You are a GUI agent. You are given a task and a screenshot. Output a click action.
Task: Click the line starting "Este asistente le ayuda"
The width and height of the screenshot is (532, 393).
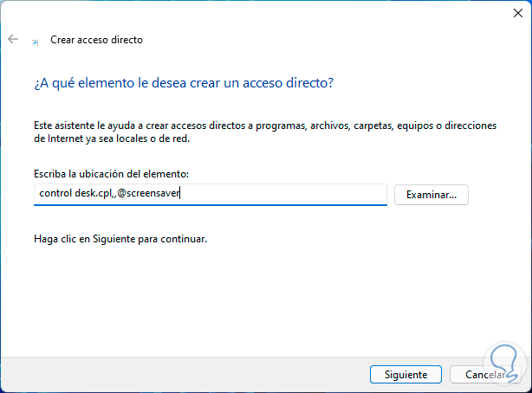coord(264,126)
